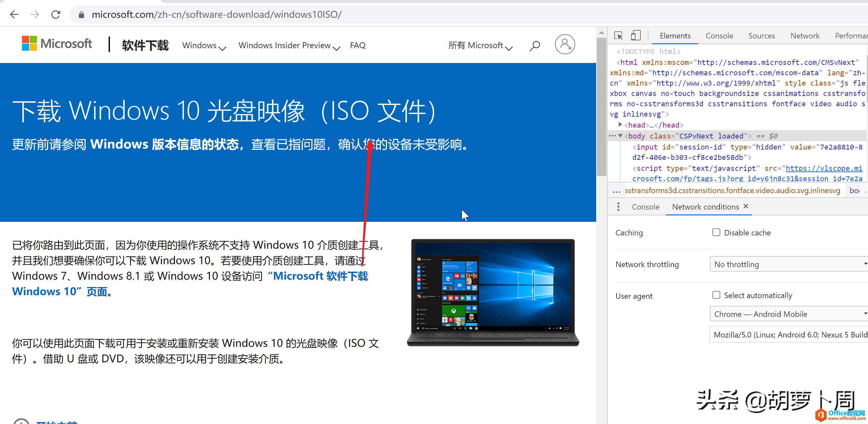The image size is (868, 424).
Task: Click the browser forward arrow
Action: [x=35, y=15]
